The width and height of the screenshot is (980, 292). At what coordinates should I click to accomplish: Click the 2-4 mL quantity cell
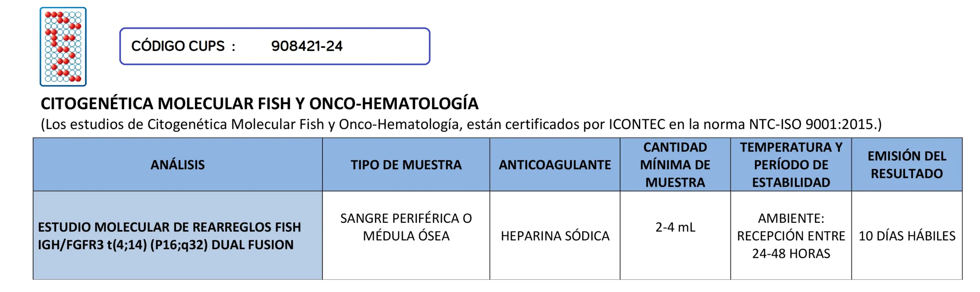tap(675, 227)
